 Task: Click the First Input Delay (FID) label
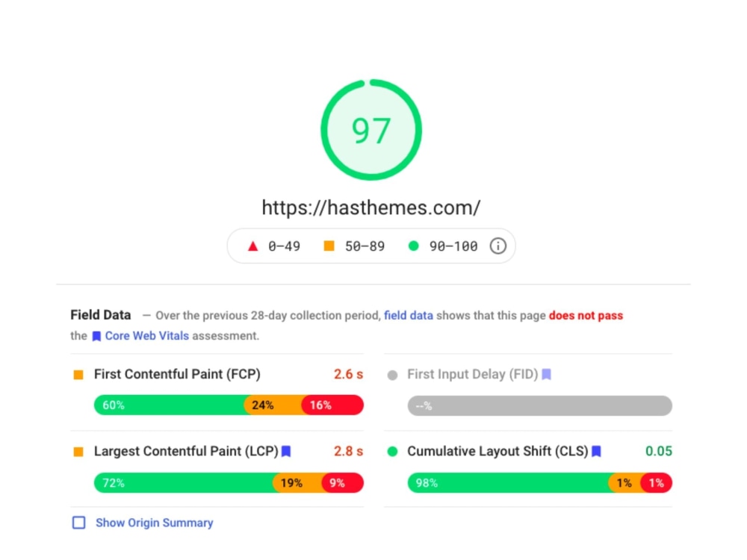[473, 374]
